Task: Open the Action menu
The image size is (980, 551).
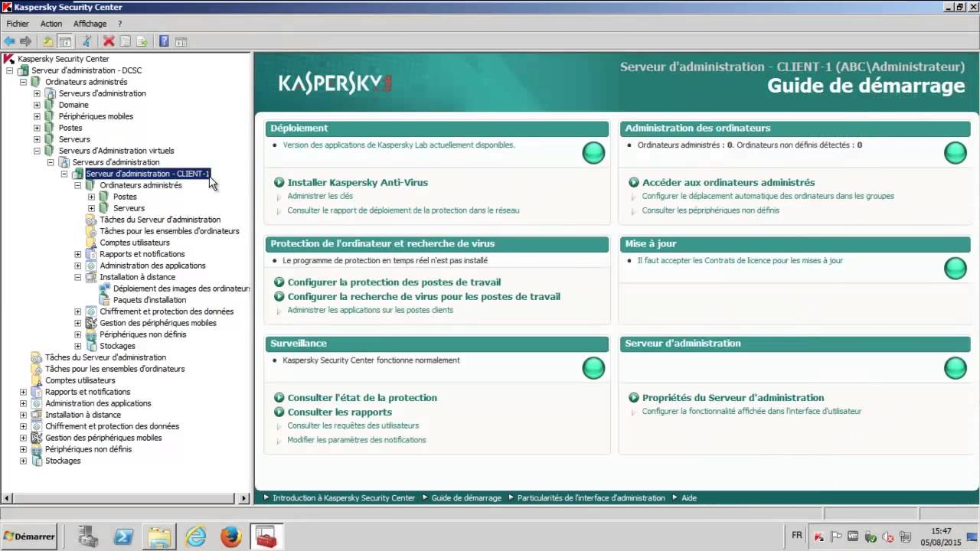Action: pos(51,24)
